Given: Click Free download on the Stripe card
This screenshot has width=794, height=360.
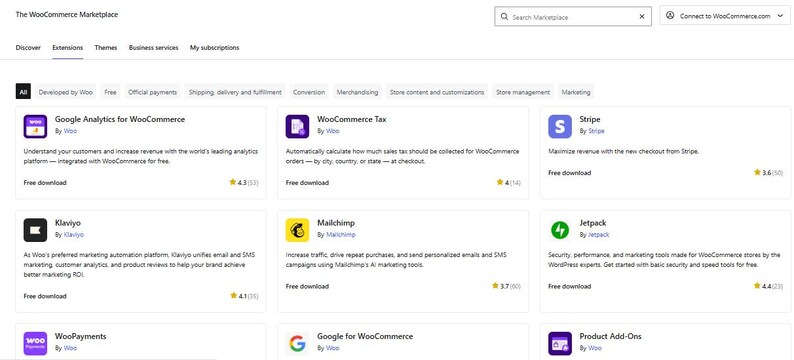Looking at the screenshot, I should click(570, 173).
